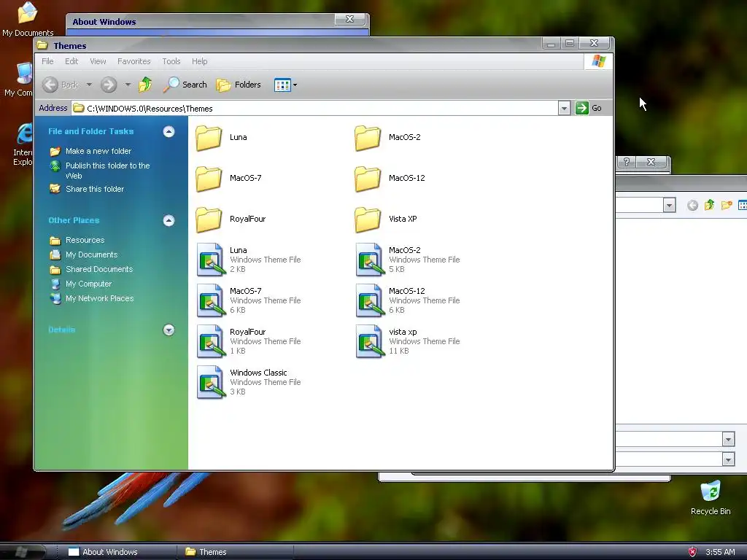Image resolution: width=747 pixels, height=560 pixels.
Task: Switch to About Windows taskbar button
Action: tap(117, 552)
